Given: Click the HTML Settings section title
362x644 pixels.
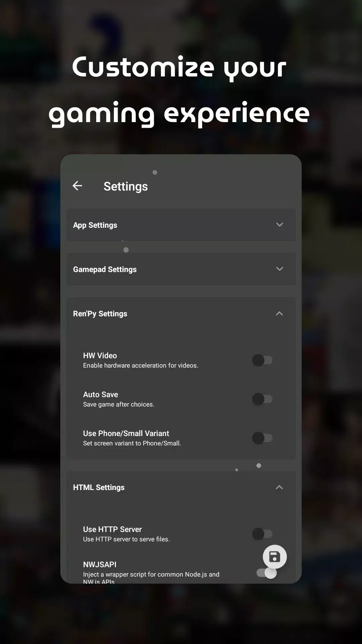Looking at the screenshot, I should (x=99, y=487).
